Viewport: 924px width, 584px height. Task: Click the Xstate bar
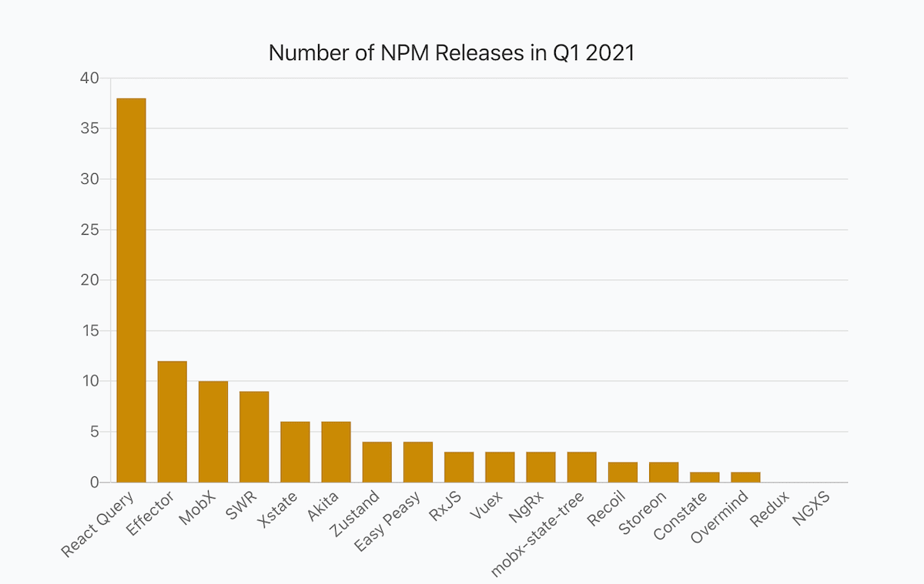[295, 452]
